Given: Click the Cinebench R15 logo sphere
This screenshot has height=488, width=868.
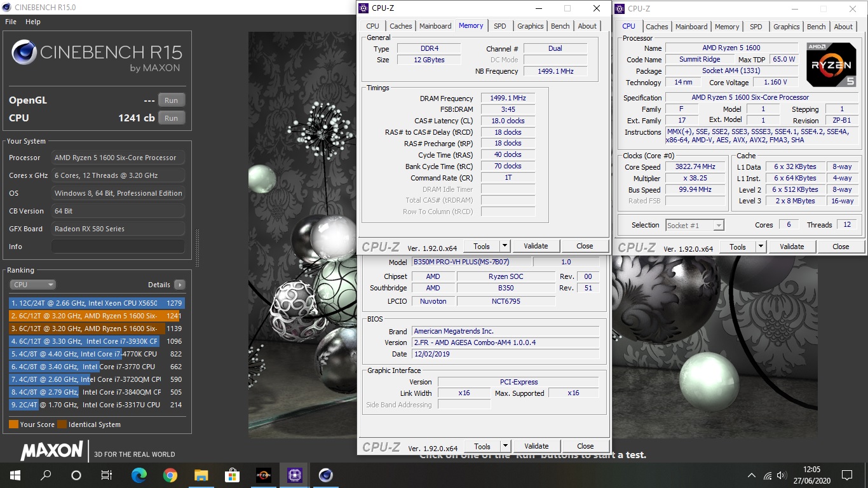Looking at the screenshot, I should (24, 52).
